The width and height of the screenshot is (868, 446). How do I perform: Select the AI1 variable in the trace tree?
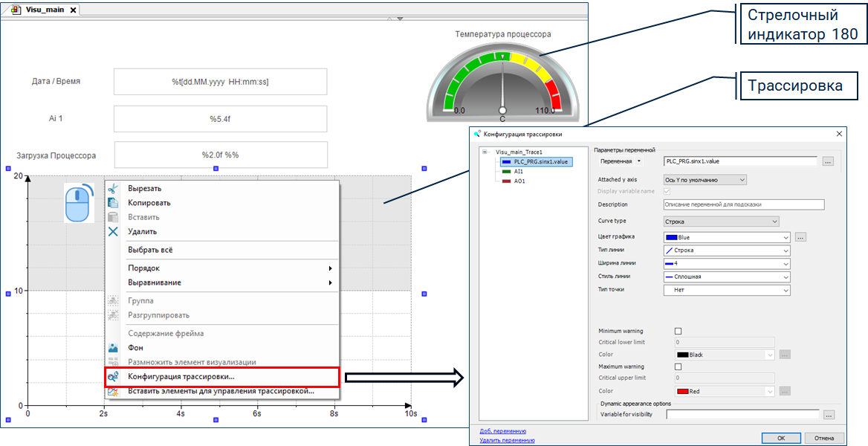tap(518, 171)
